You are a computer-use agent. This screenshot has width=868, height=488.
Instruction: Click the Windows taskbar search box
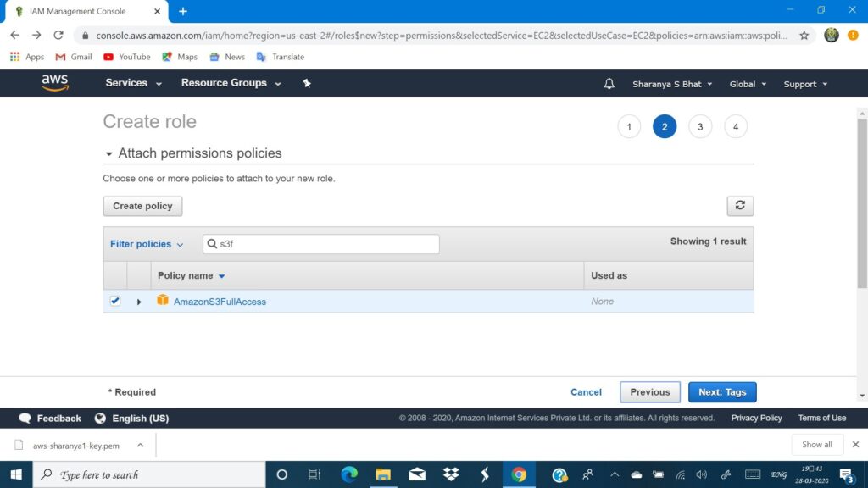[x=149, y=474]
